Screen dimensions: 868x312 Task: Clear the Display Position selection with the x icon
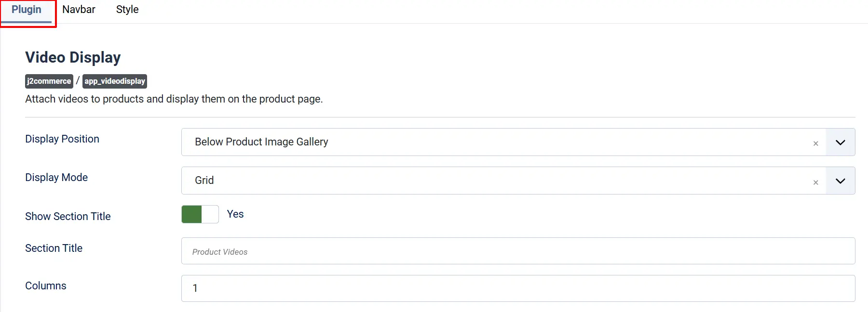(x=815, y=143)
